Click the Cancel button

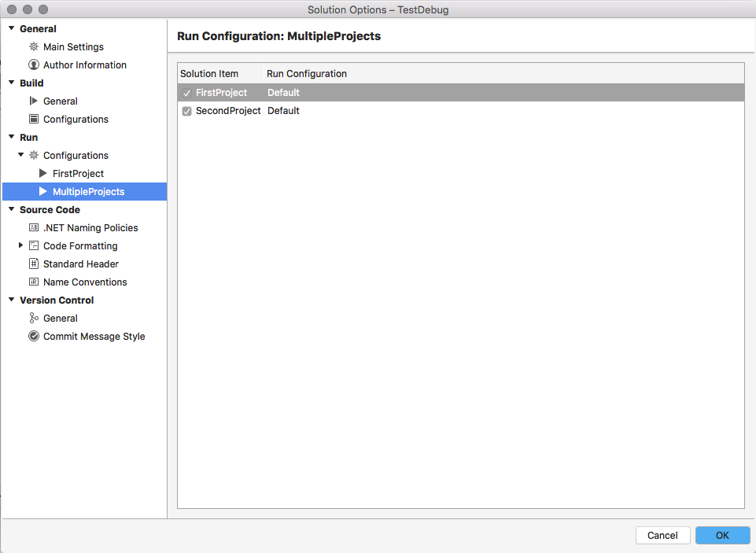click(x=662, y=535)
